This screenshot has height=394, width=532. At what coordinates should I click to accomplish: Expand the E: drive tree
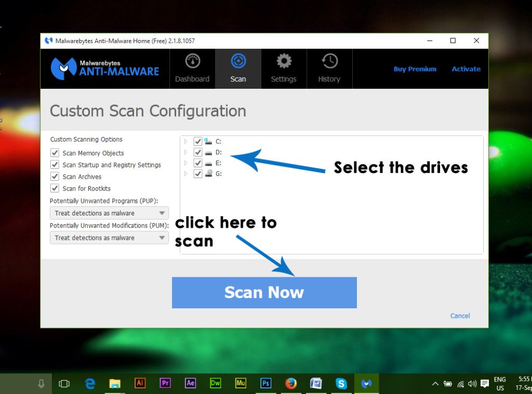pos(185,163)
